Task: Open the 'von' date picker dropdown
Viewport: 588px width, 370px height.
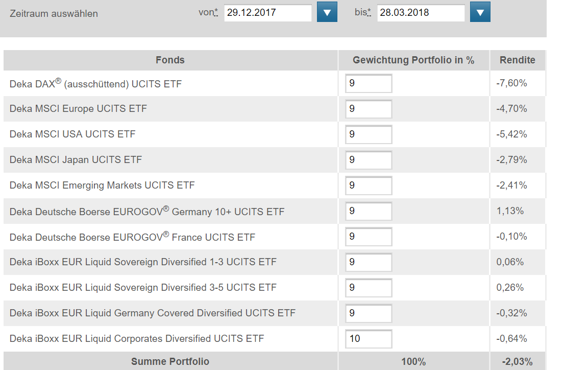Action: coord(327,12)
